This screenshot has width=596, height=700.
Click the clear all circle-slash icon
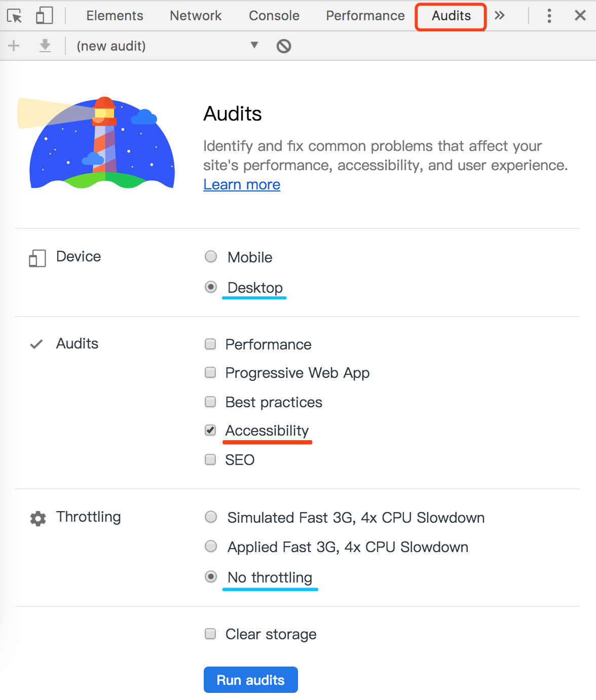pos(284,46)
